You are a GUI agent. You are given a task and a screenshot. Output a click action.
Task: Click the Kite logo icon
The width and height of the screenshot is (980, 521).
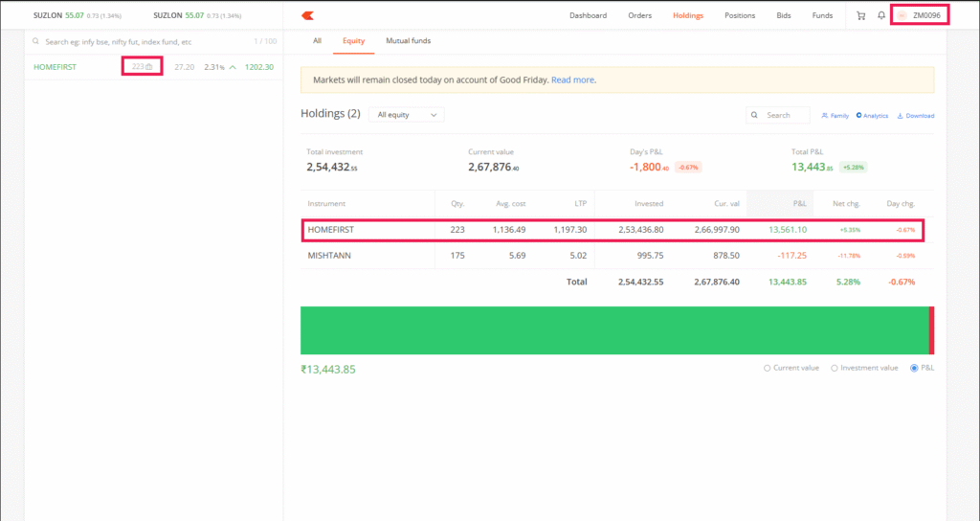[x=307, y=15]
